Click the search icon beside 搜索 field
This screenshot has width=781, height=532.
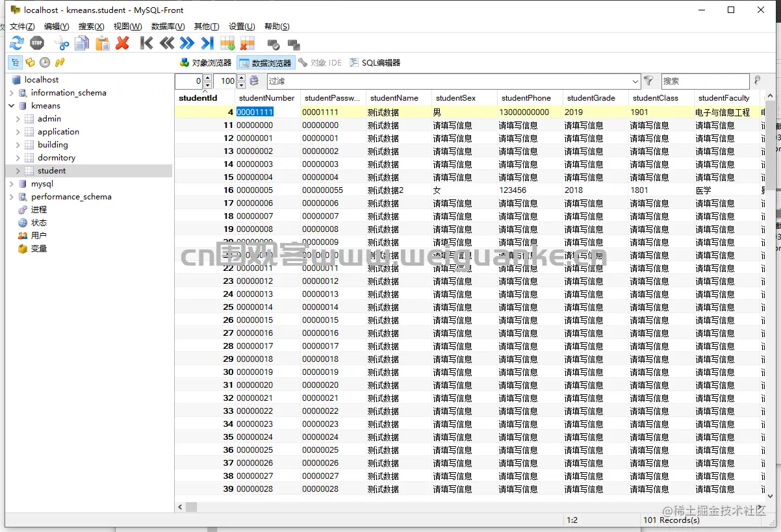757,81
